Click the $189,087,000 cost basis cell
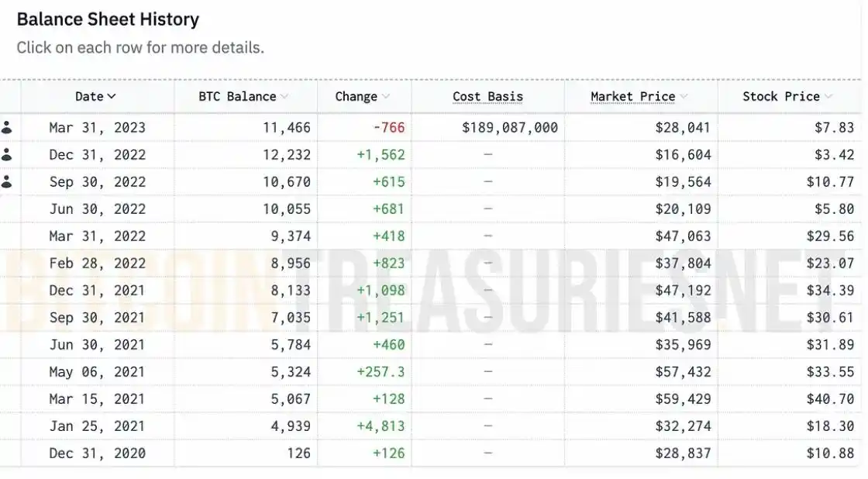868x479 pixels. (x=510, y=128)
